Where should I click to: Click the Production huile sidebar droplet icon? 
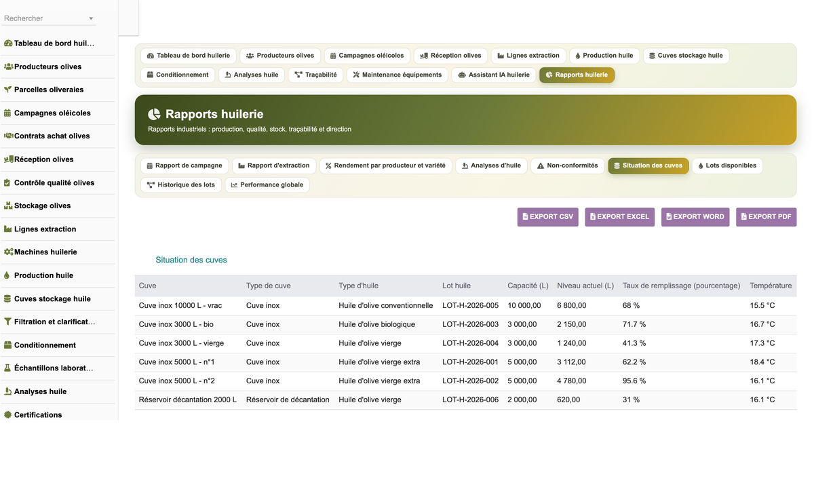(x=7, y=275)
